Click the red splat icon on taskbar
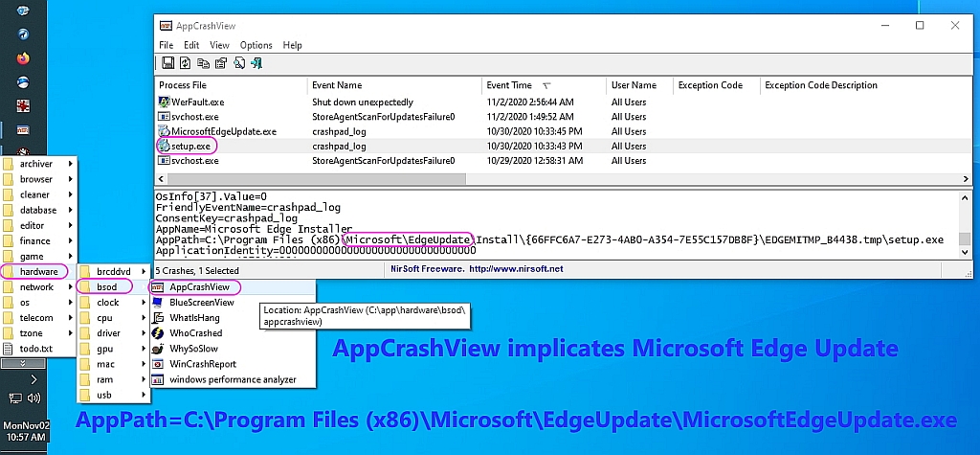Viewport: 980px width, 455px height. click(24, 105)
